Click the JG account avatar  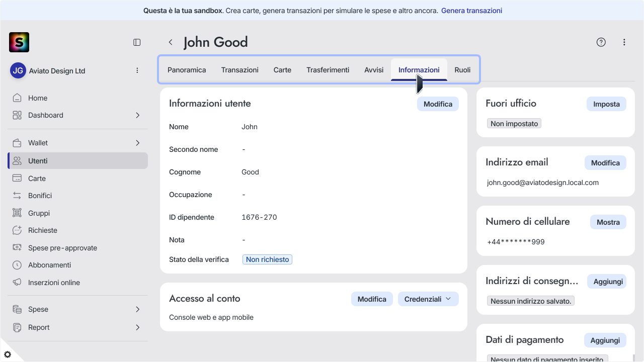click(18, 71)
